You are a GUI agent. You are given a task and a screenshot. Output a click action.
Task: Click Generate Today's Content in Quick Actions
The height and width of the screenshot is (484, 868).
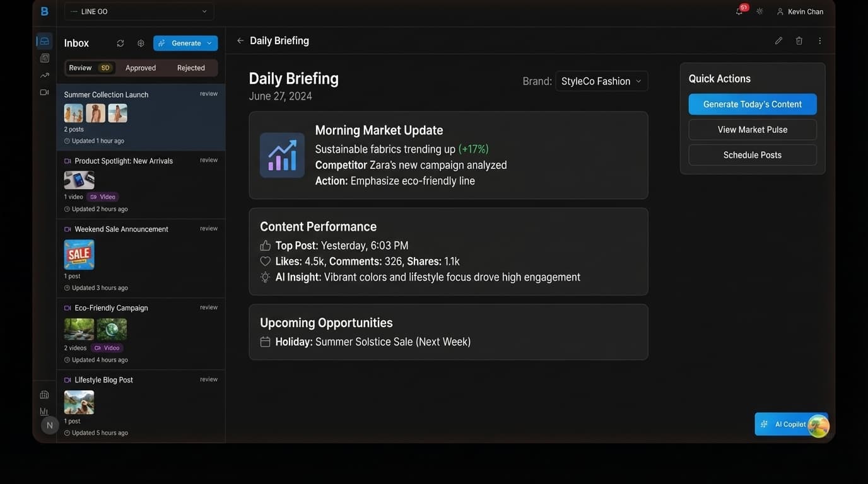coord(753,104)
